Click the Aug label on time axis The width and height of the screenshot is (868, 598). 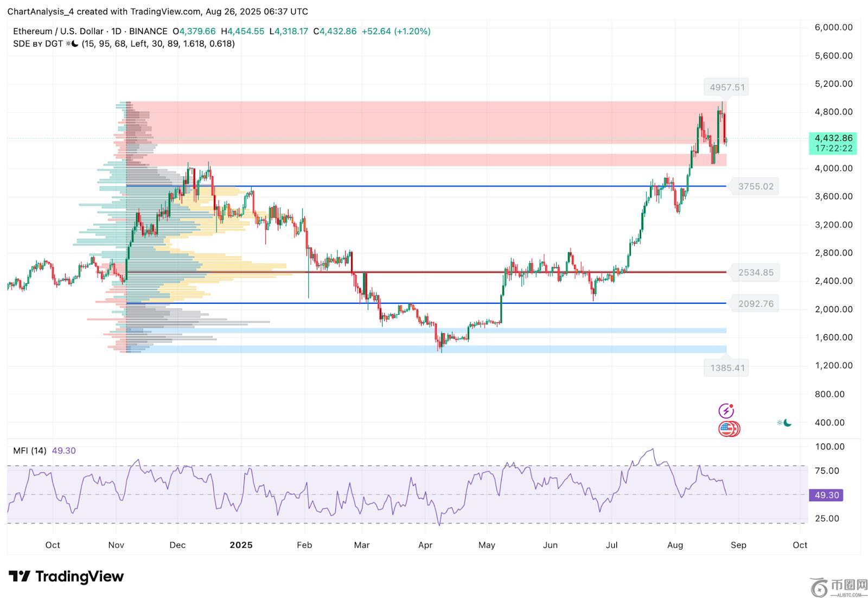click(x=675, y=545)
